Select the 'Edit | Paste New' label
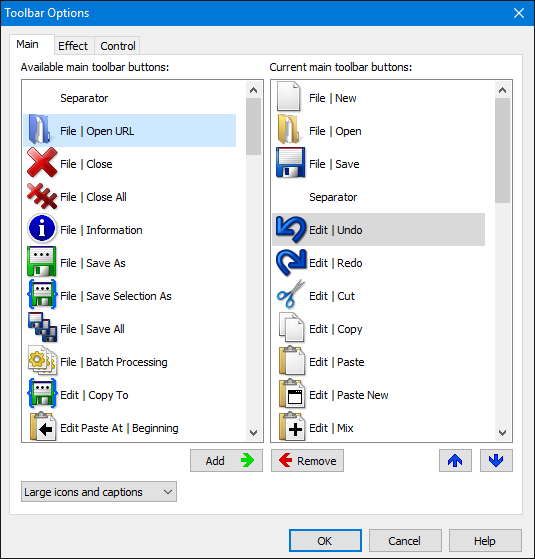 click(349, 395)
